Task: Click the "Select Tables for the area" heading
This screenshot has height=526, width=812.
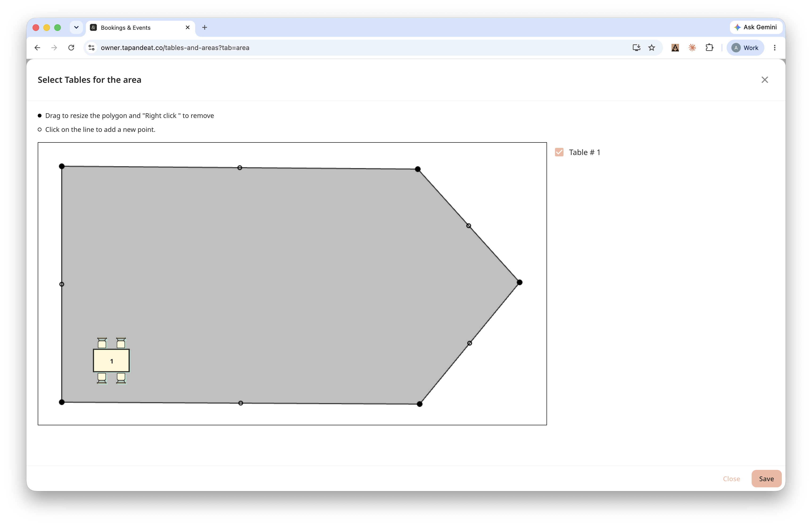Action: tap(89, 80)
